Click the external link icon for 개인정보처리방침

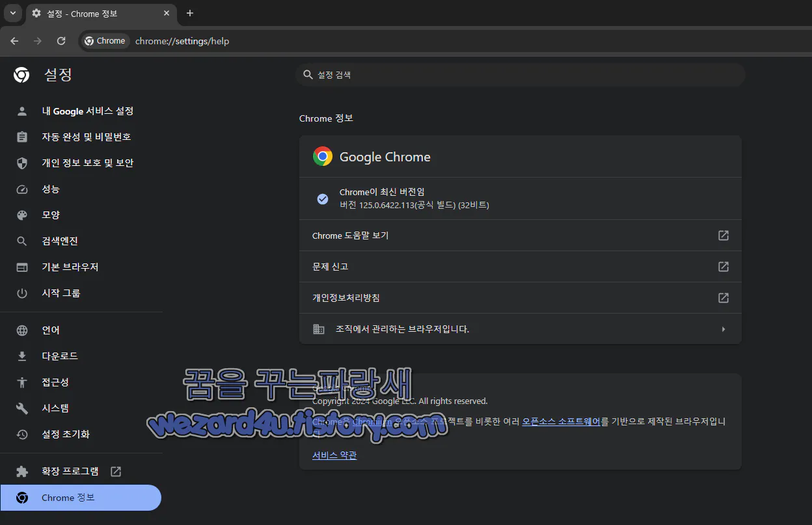[724, 298]
